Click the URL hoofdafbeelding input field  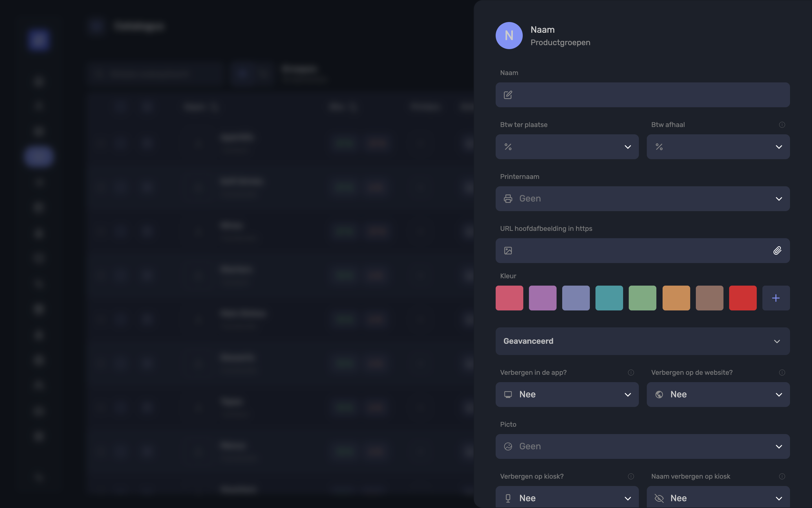642,251
